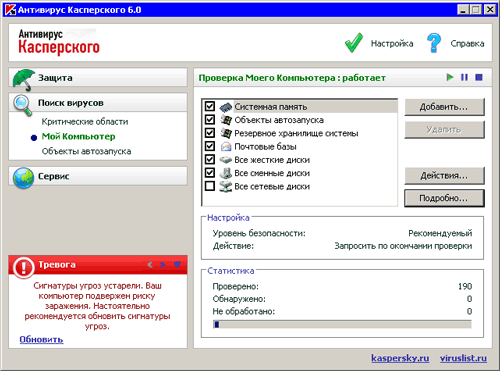Select Объекты автозапуска in the left panel
Screen dimensions: 500x371
click(86, 151)
